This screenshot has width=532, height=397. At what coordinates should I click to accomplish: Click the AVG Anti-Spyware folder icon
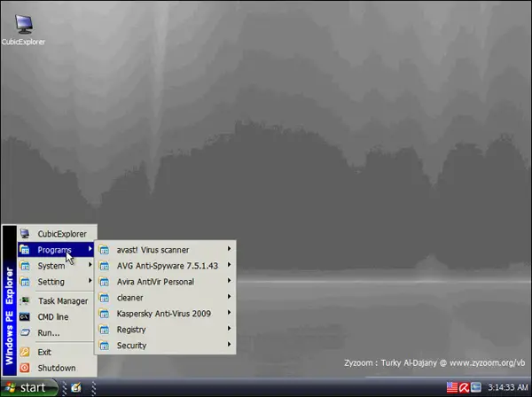[x=104, y=266]
